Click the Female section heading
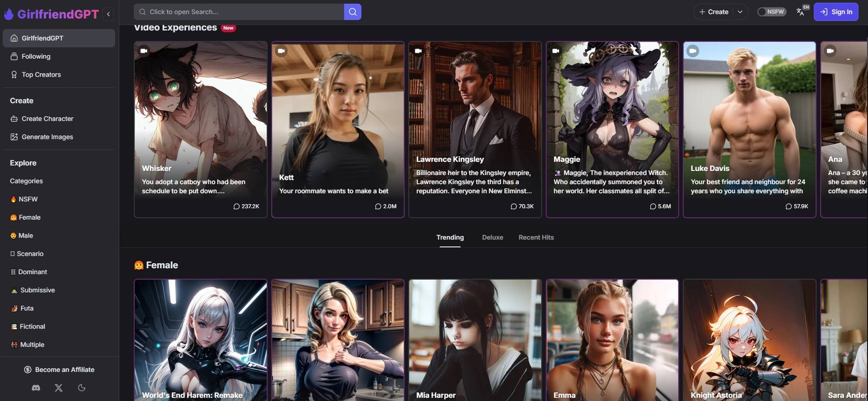Screen dimensions: 868x401 click(x=156, y=265)
